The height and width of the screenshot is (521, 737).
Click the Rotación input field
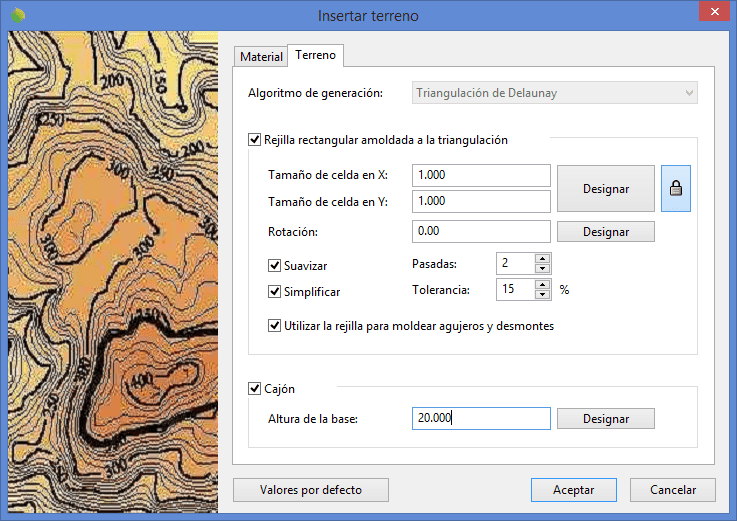[x=481, y=231]
